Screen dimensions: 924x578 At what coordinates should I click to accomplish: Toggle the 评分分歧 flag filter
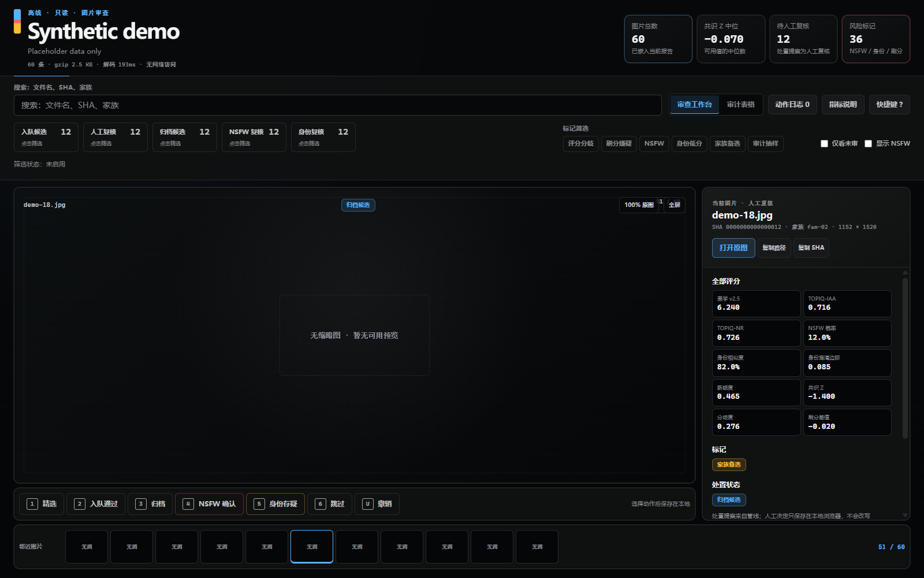pos(581,144)
